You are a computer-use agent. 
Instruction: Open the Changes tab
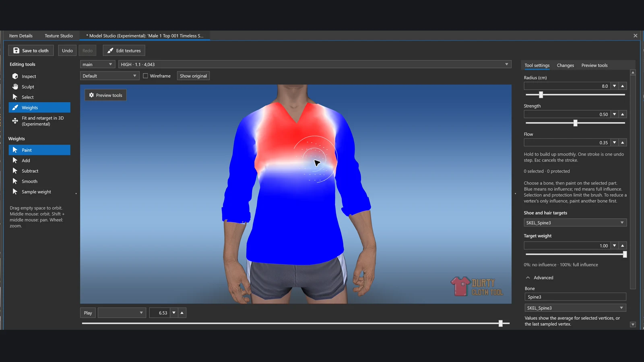click(x=565, y=65)
